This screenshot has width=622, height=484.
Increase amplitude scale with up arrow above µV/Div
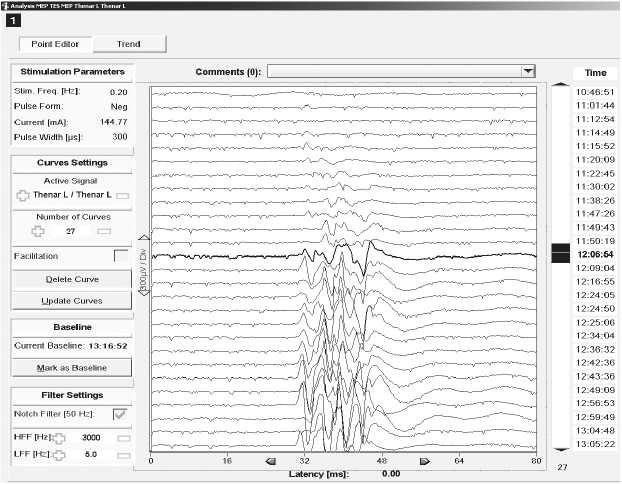[x=142, y=238]
